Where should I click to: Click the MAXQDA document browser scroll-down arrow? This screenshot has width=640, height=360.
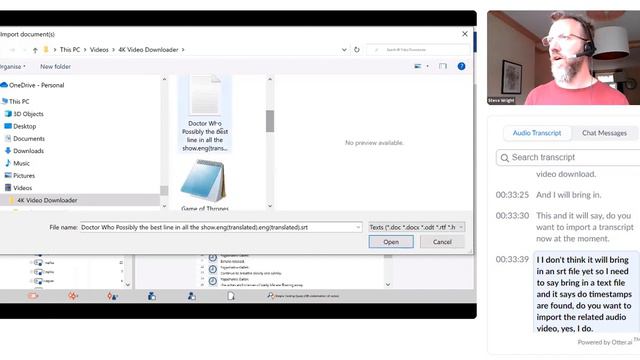(x=388, y=284)
